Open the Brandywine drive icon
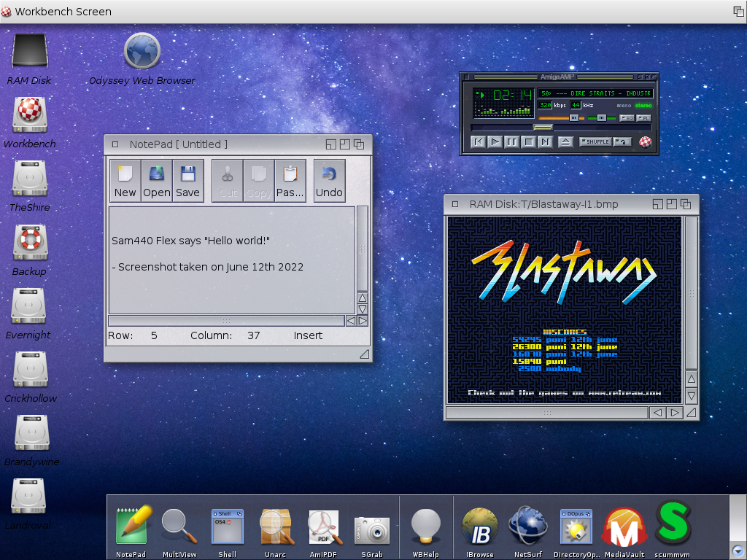The height and width of the screenshot is (560, 747). [31, 432]
